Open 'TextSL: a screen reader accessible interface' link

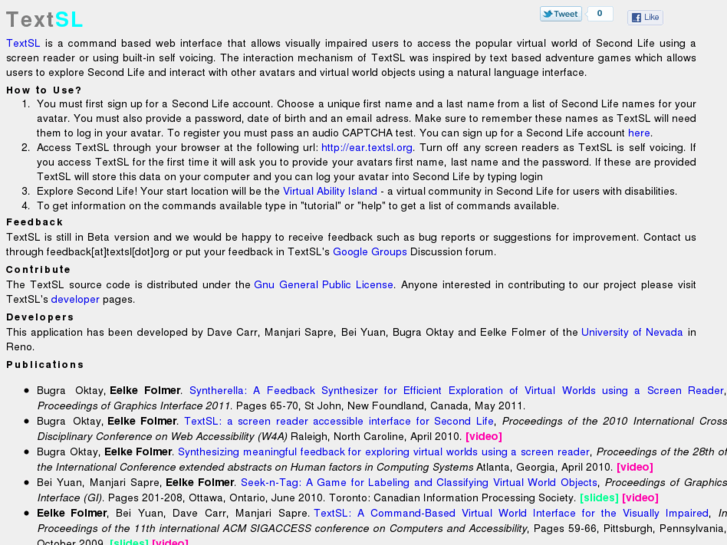(x=339, y=421)
